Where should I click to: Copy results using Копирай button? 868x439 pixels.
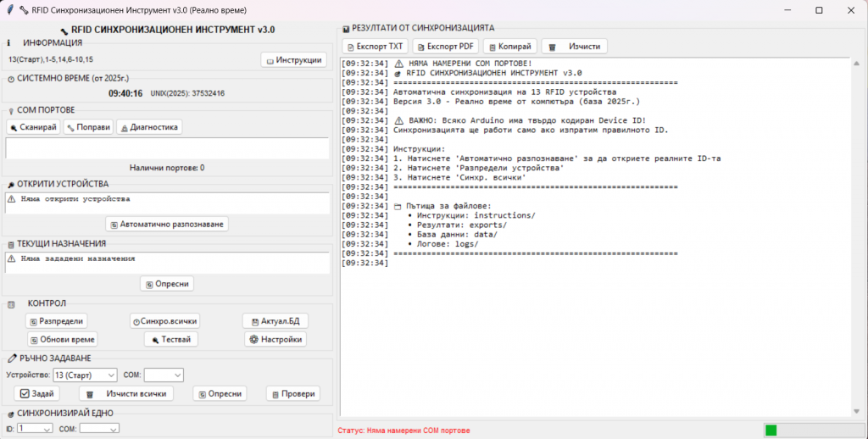tap(509, 46)
